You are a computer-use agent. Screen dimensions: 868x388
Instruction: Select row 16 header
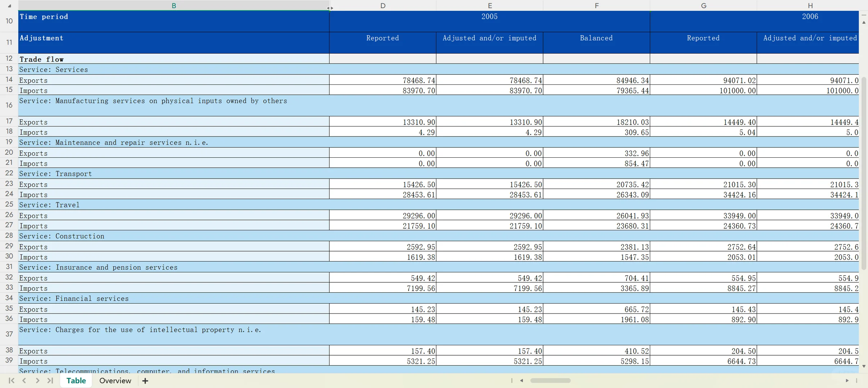point(9,105)
